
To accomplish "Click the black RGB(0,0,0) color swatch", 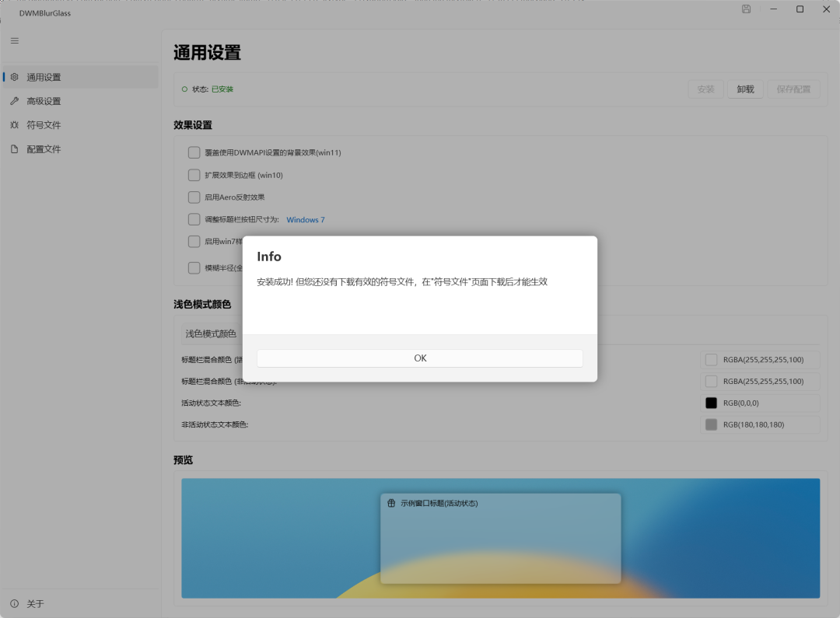I will click(711, 403).
